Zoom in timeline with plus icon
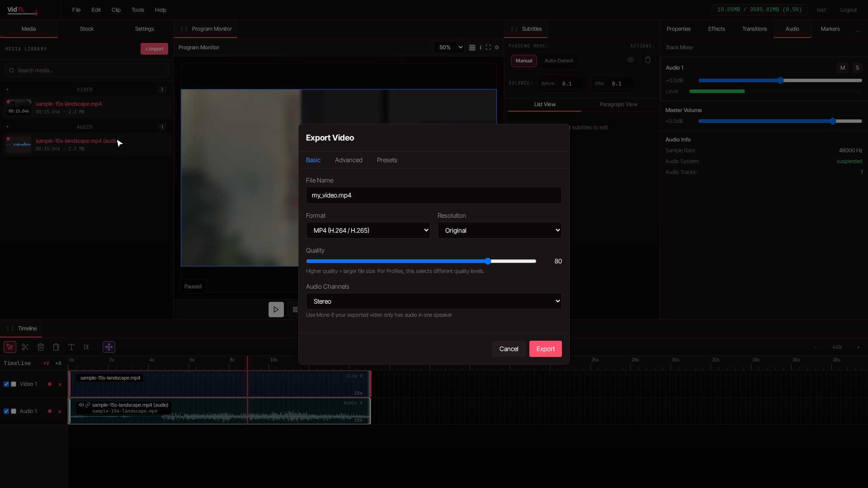 858,347
